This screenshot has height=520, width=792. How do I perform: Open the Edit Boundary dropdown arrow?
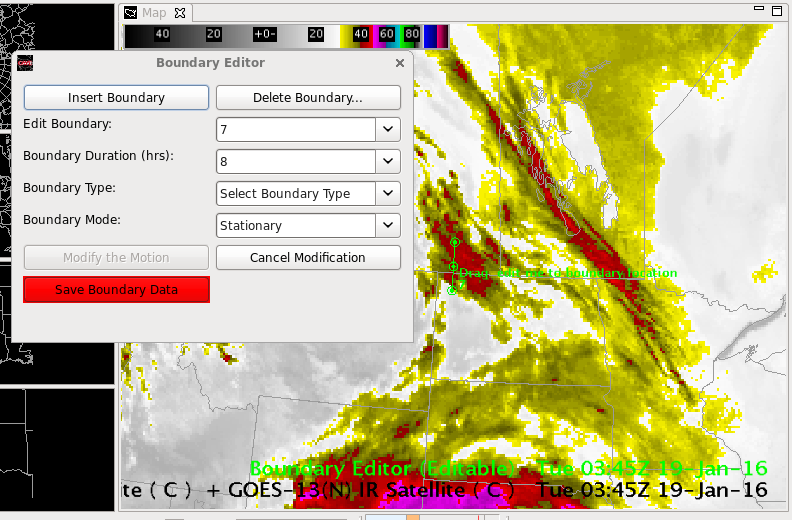[x=388, y=129]
